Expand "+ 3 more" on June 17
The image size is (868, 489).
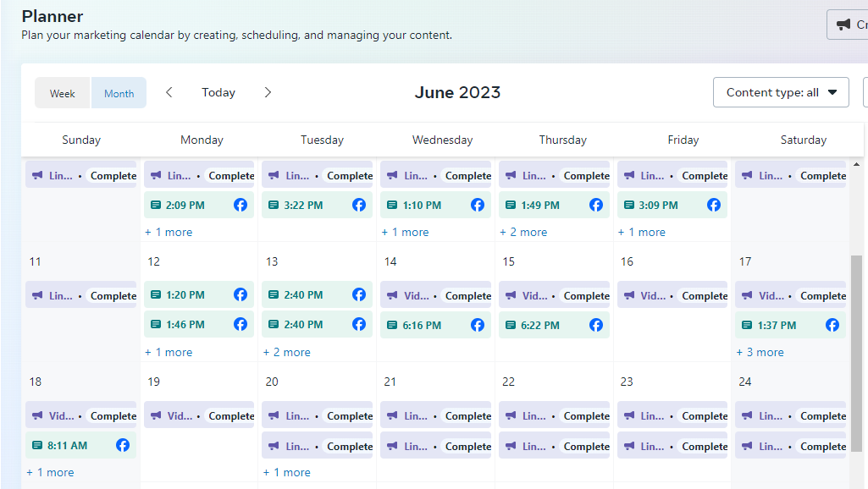click(760, 352)
